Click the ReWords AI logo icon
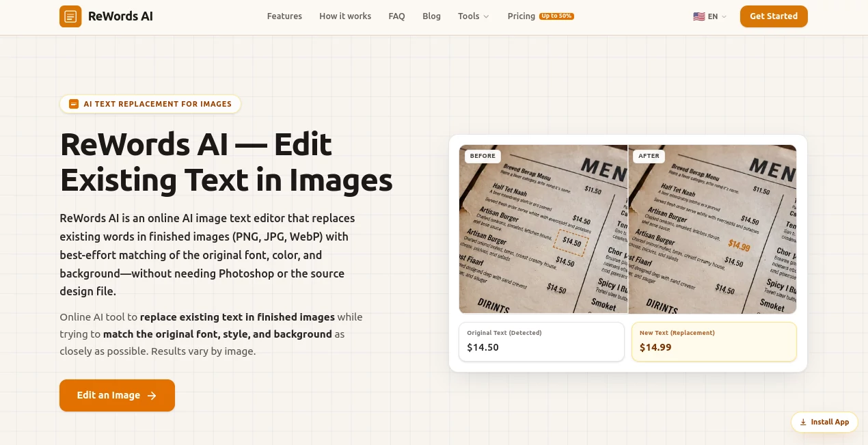Viewport: 868px width, 445px height. (70, 16)
